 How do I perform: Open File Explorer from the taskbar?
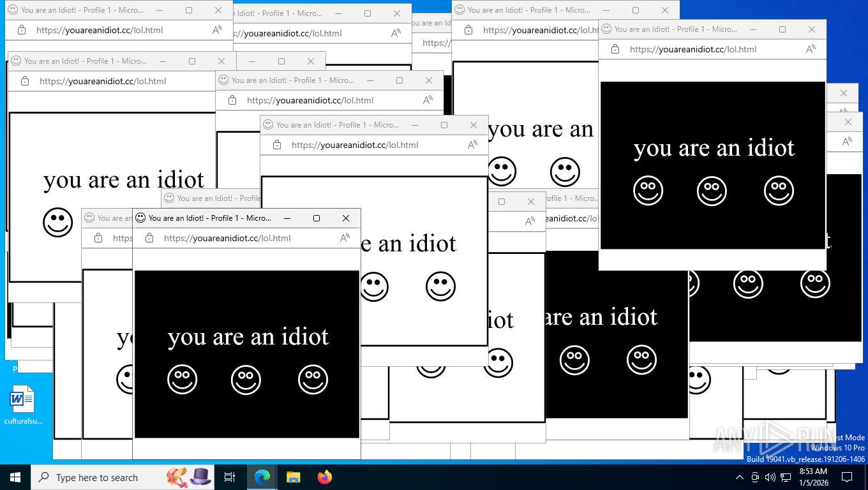(293, 477)
